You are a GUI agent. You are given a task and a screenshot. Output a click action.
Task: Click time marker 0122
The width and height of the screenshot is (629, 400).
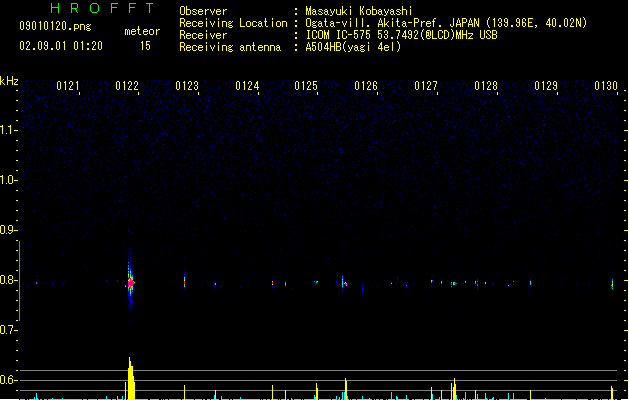coord(127,86)
